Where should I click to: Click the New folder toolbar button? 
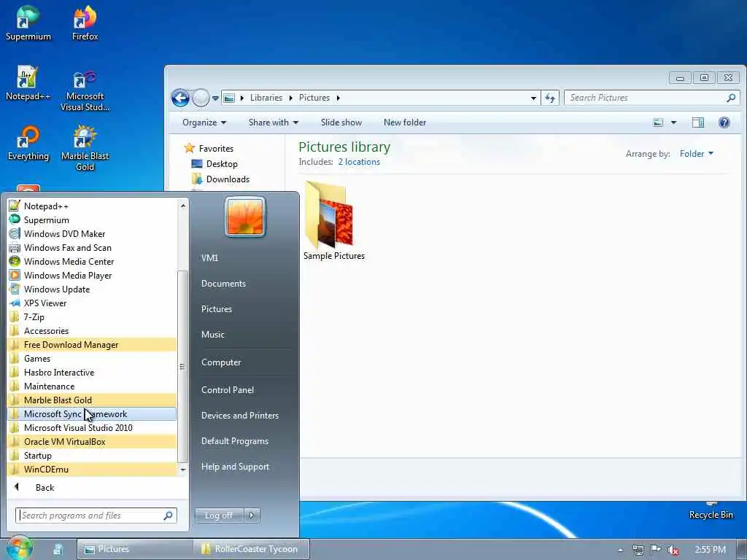[x=404, y=122]
